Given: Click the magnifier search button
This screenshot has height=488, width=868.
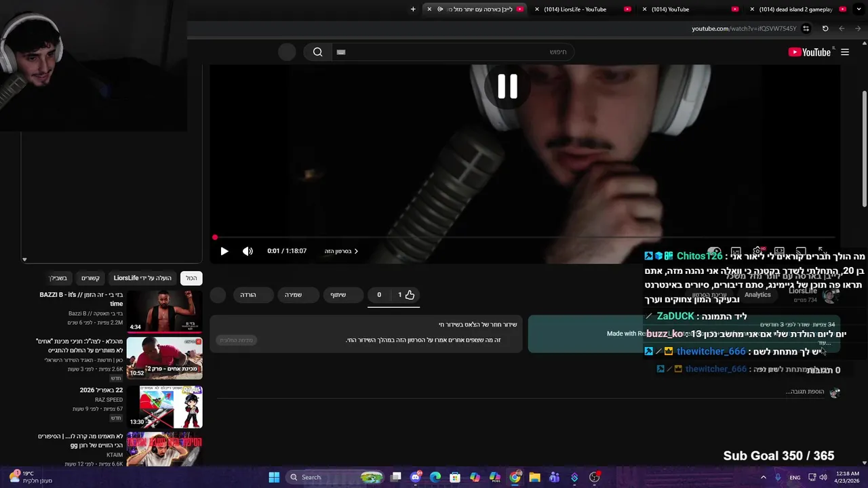Looking at the screenshot, I should [x=317, y=52].
